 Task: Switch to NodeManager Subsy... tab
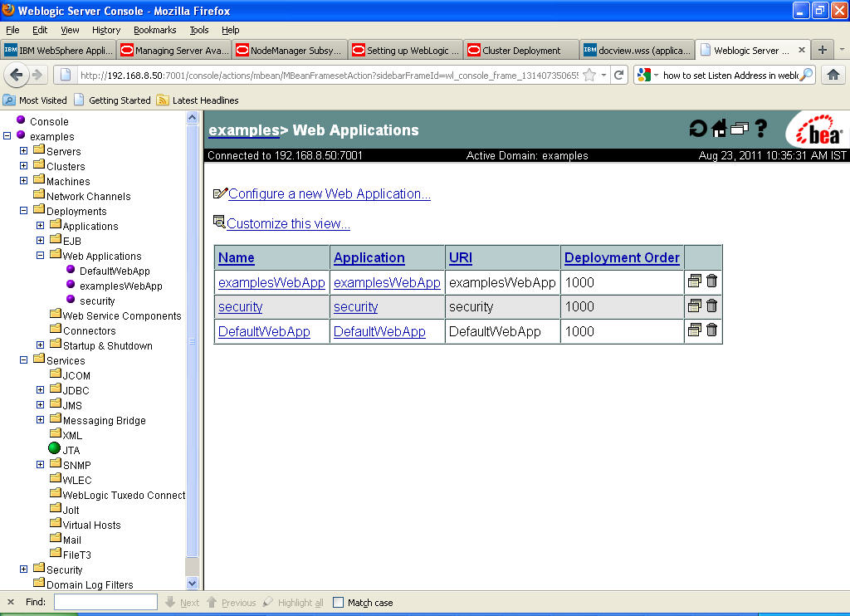coord(290,50)
